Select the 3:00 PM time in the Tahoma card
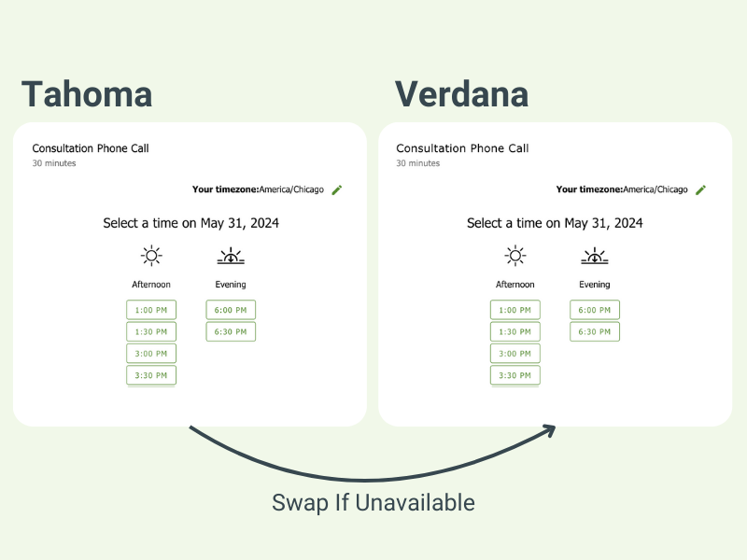747x560 pixels. pyautogui.click(x=150, y=353)
